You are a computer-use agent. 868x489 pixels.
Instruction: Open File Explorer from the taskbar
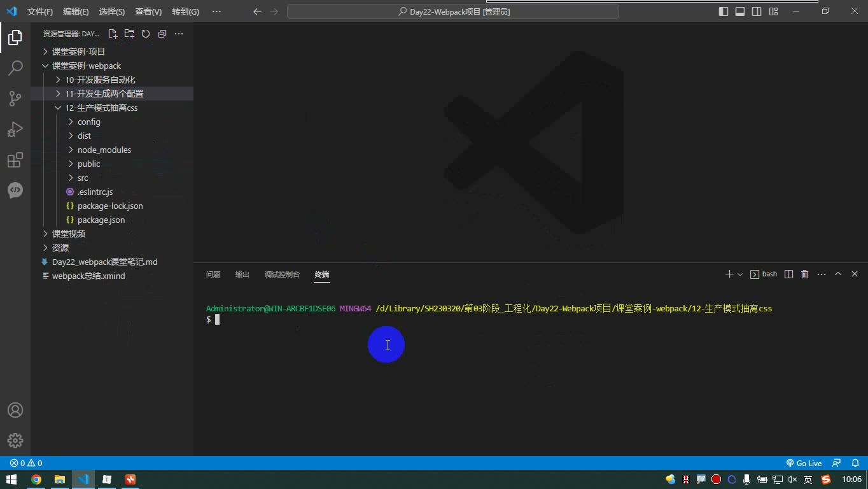tap(60, 479)
